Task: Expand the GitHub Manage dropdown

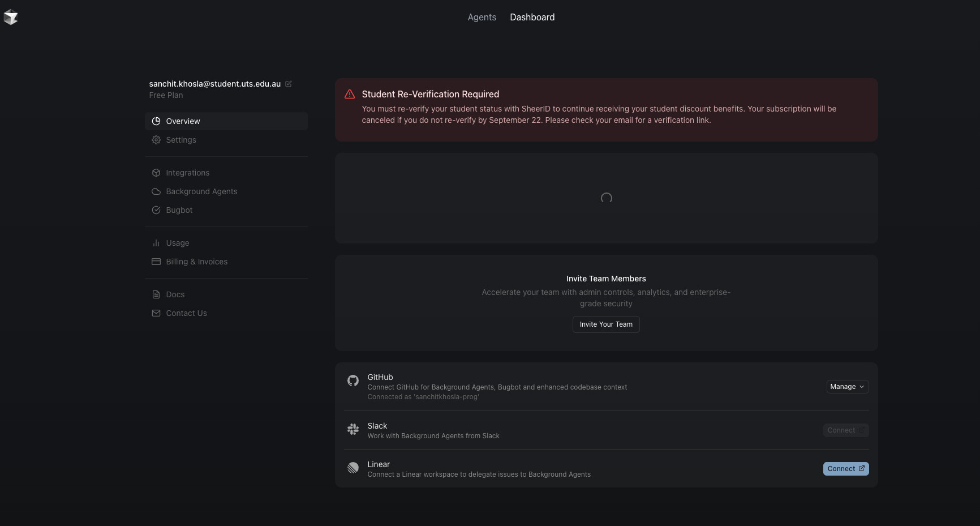Action: [x=847, y=387]
